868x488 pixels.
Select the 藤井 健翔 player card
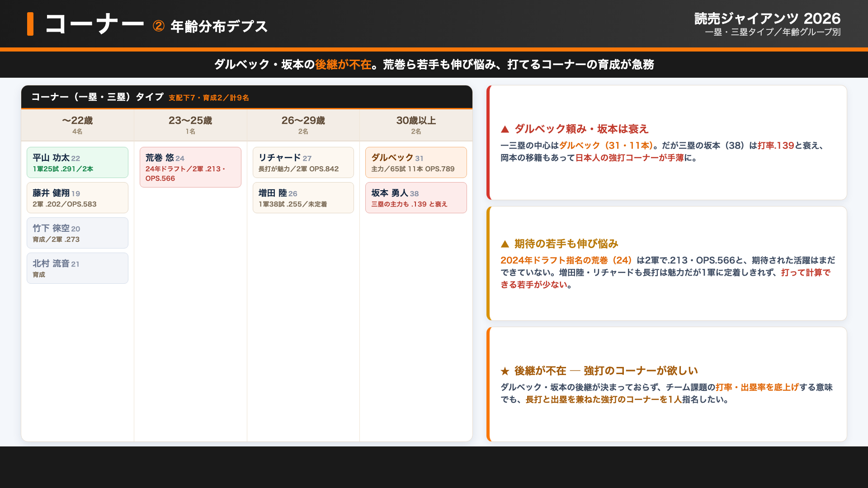tap(77, 197)
